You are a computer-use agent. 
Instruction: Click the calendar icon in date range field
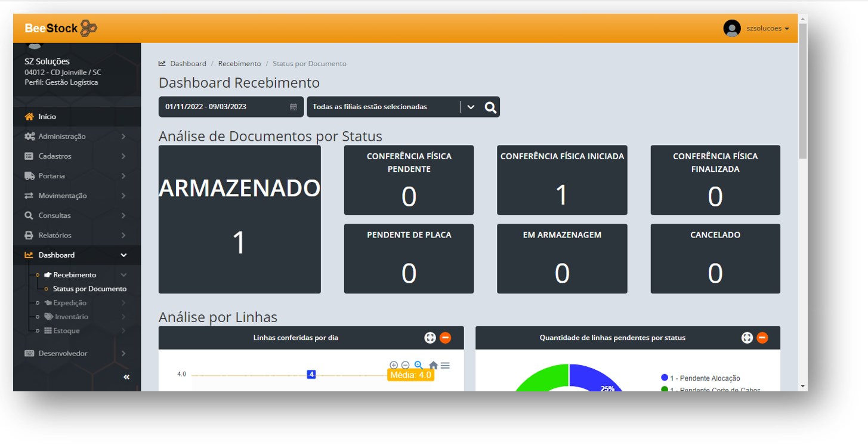(x=293, y=107)
